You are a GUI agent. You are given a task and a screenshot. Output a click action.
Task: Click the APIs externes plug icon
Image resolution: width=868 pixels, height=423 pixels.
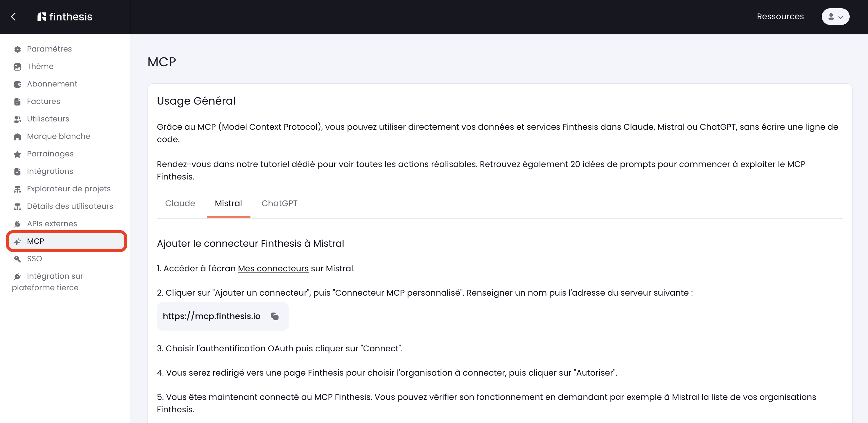17,224
